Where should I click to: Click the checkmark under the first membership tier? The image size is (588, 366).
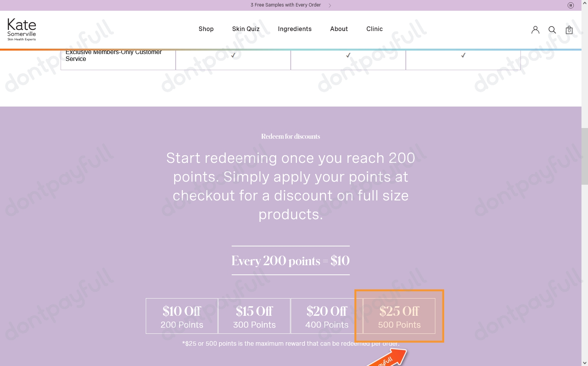(233, 55)
